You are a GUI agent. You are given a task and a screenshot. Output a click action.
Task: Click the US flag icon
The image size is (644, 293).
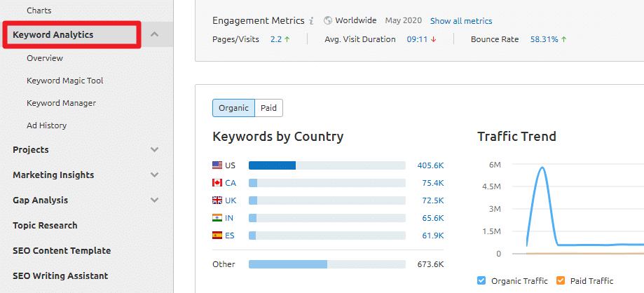click(217, 165)
